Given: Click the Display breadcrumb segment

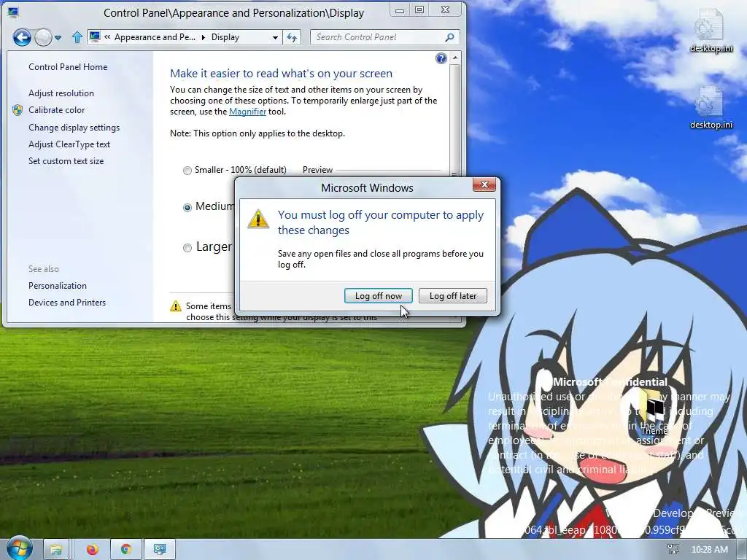Looking at the screenshot, I should 225,37.
